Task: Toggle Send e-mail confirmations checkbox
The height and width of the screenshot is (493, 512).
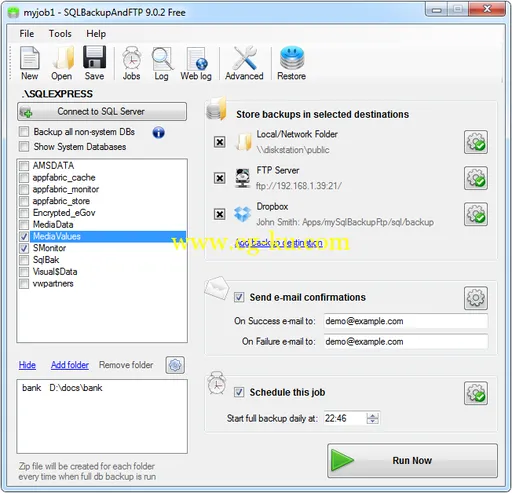Action: pyautogui.click(x=239, y=297)
